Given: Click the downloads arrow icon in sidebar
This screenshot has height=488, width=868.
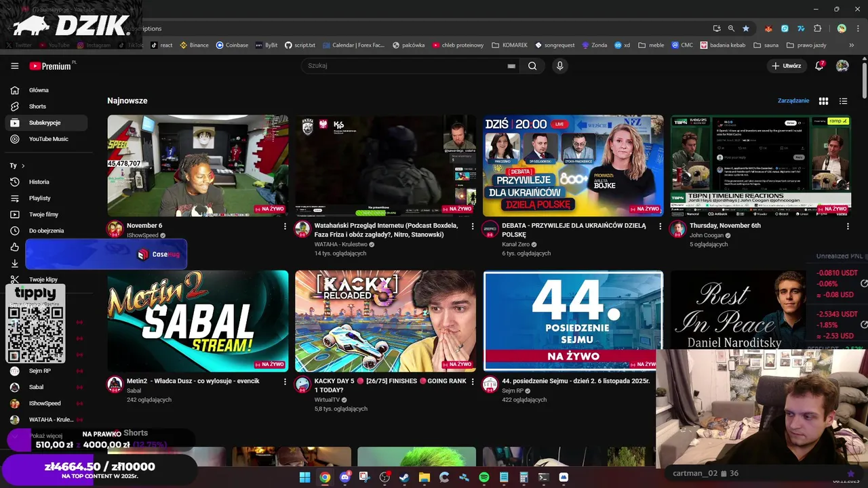Looking at the screenshot, I should (x=15, y=263).
